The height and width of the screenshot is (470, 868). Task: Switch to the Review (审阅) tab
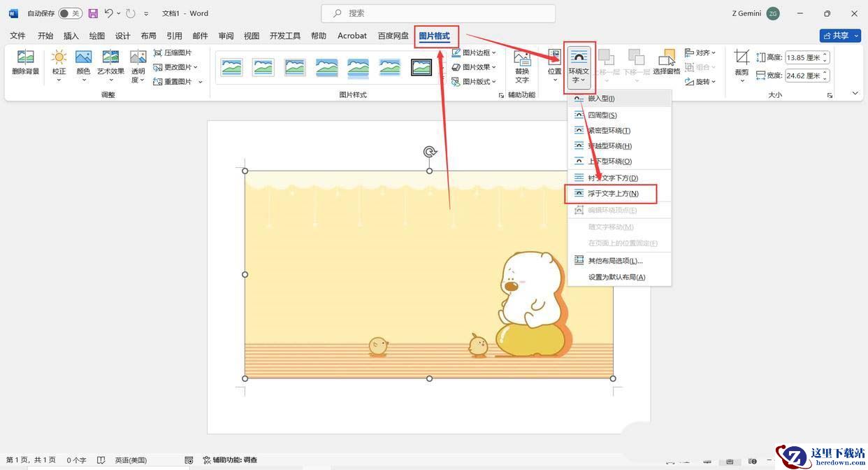pos(226,36)
